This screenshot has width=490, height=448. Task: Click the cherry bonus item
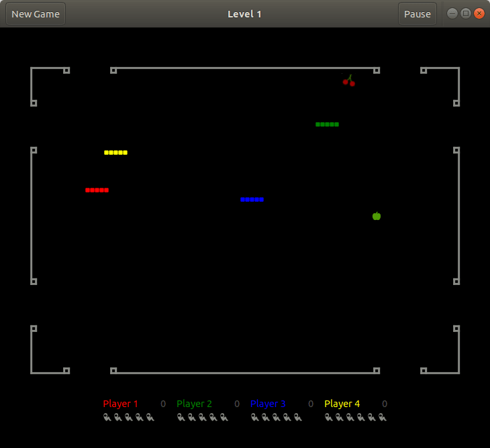349,80
